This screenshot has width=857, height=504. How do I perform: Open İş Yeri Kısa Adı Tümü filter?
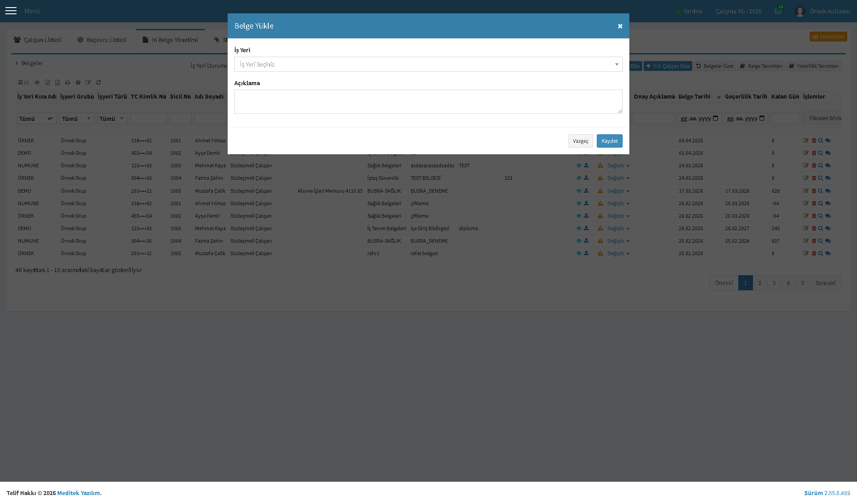coord(37,119)
